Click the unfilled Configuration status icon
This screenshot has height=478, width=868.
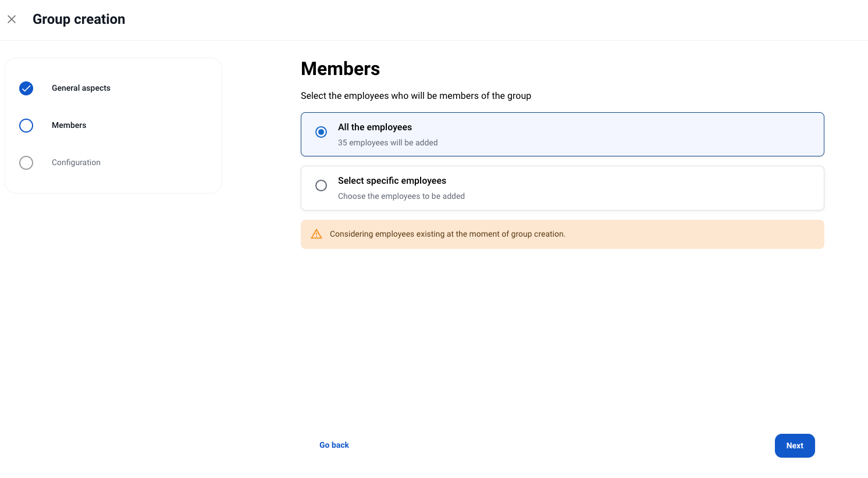click(26, 163)
